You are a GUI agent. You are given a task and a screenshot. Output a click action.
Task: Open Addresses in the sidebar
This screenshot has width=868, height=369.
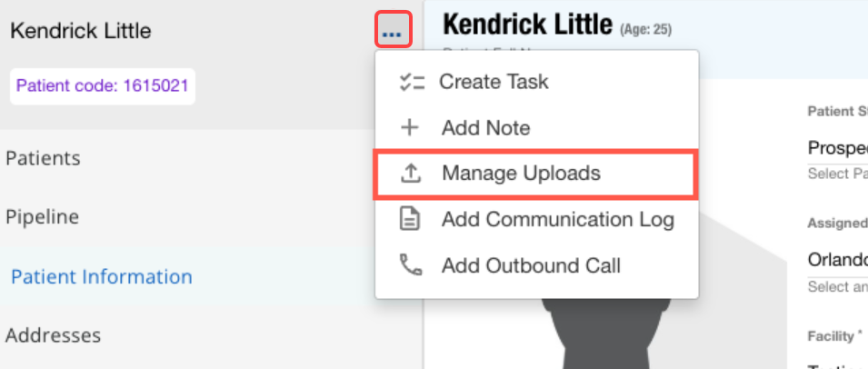[53, 335]
